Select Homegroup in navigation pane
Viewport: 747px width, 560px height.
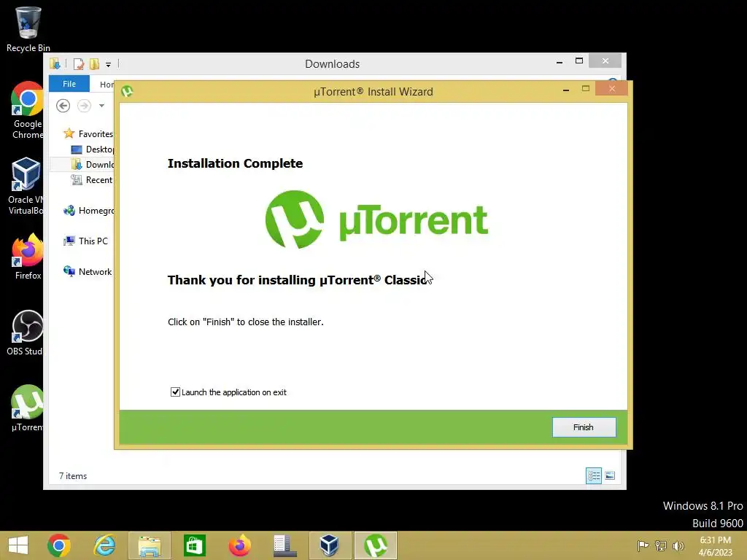(88, 211)
